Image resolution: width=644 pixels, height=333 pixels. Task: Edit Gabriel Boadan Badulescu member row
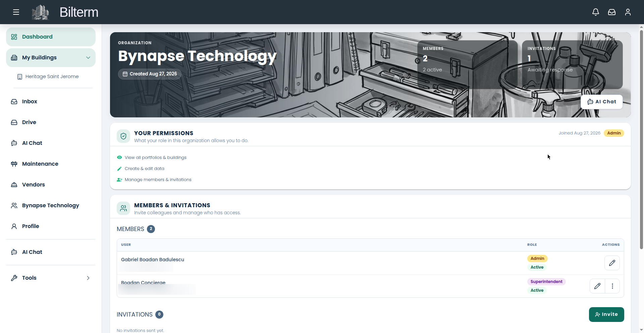coord(612,263)
